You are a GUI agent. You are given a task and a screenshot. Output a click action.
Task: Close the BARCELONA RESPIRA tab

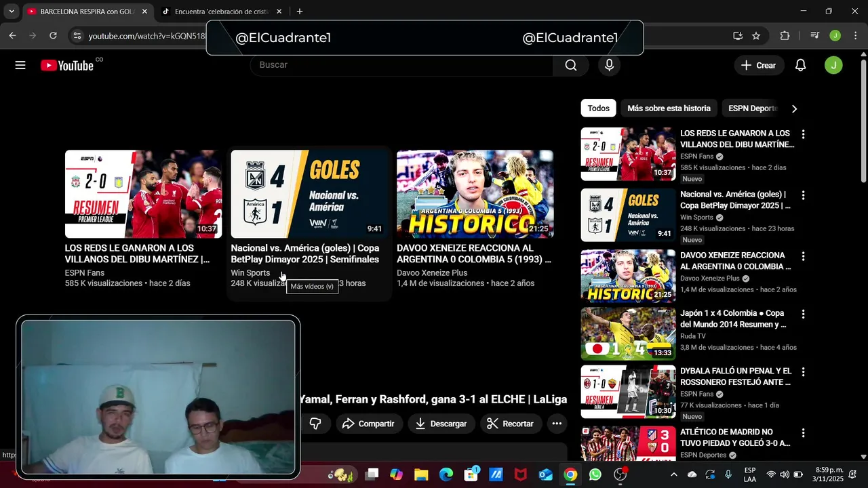coord(144,12)
